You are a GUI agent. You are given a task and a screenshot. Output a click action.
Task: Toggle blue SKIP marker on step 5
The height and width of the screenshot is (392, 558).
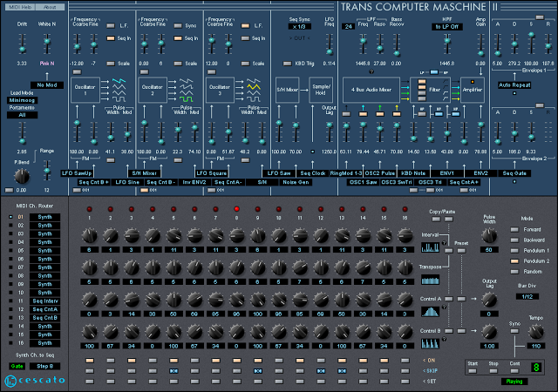click(x=174, y=371)
